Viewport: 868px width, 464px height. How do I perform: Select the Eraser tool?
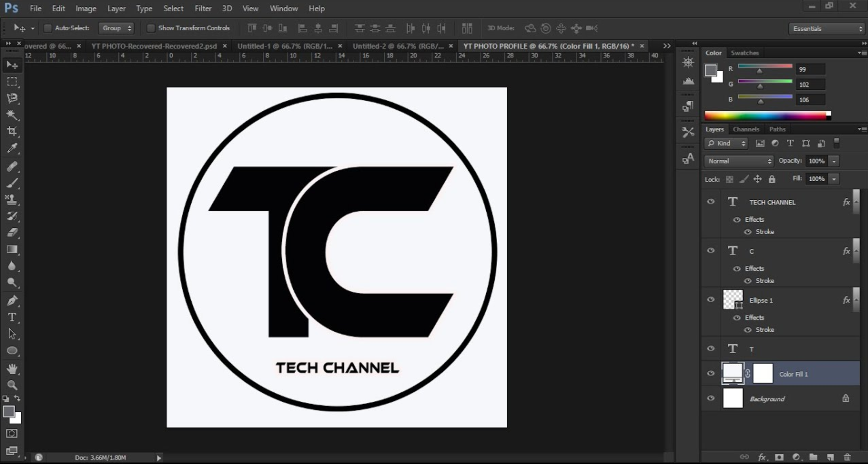coord(12,232)
